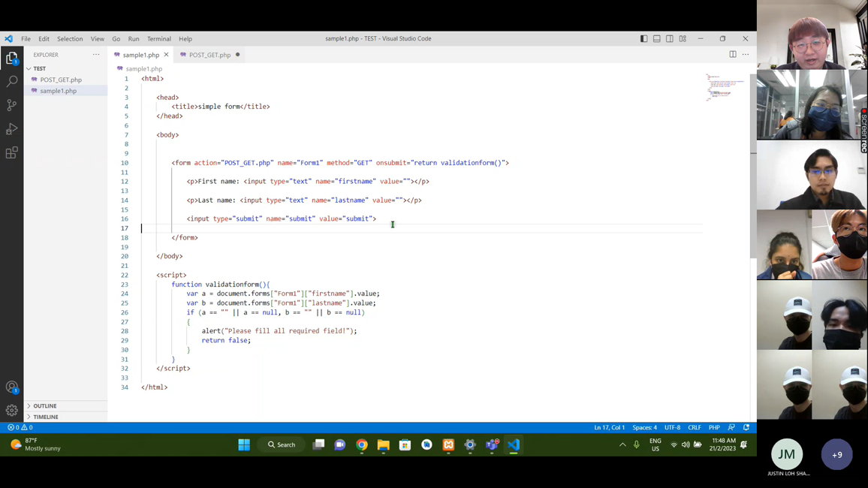
Task: Click unsaved dot on POST_GET.php tab
Action: (x=237, y=55)
